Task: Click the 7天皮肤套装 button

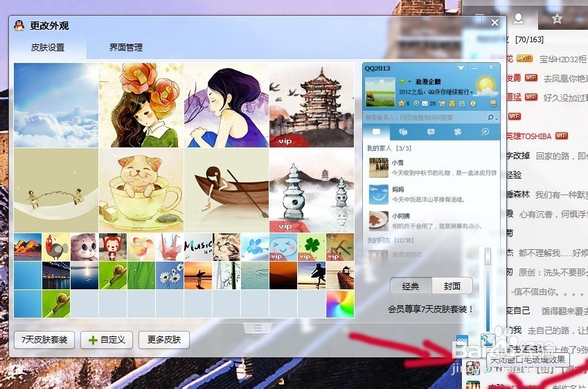Action: tap(44, 340)
